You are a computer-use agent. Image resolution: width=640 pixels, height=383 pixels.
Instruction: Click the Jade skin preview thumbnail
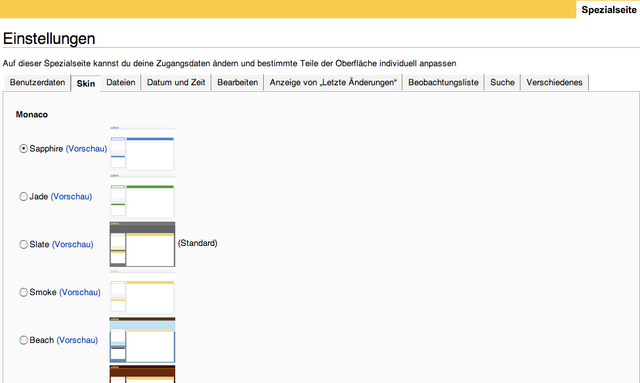click(142, 196)
